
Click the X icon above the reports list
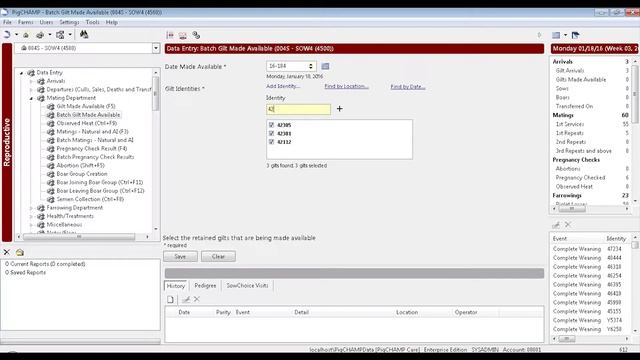click(x=7, y=252)
